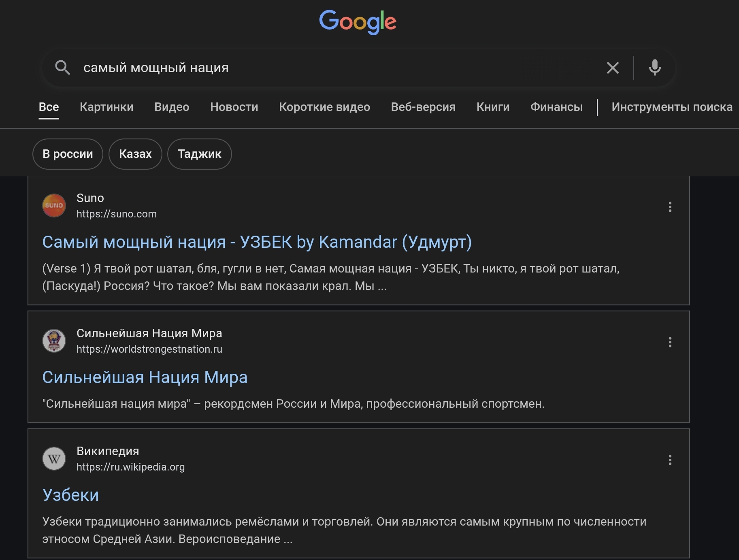Image resolution: width=739 pixels, height=560 pixels.
Task: Click the Suno site favicon
Action: 54,206
